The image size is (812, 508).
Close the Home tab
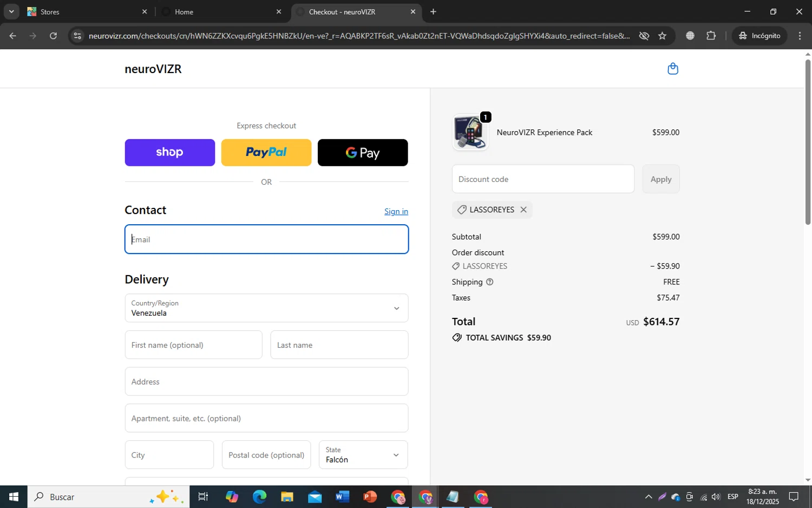coord(279,11)
